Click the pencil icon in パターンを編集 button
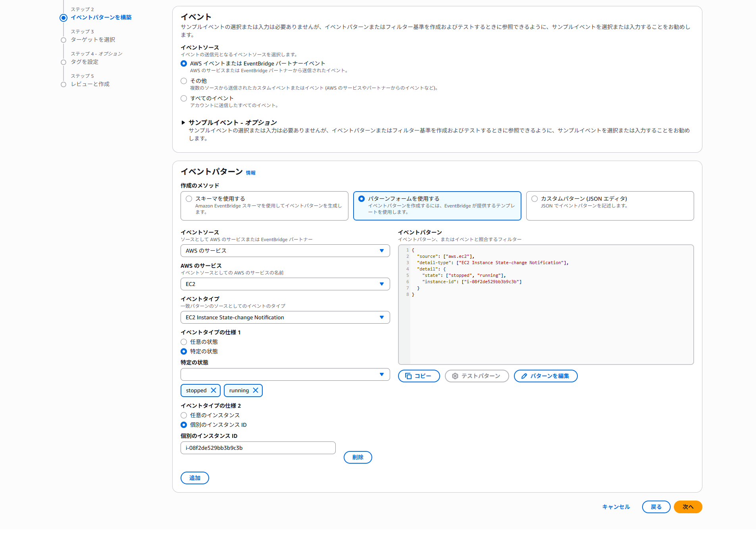 [524, 376]
